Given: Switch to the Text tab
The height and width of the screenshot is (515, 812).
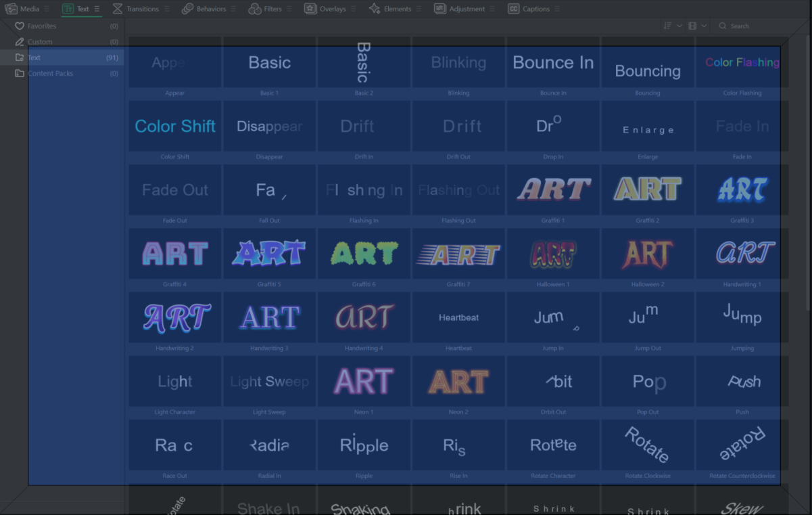Looking at the screenshot, I should (x=76, y=9).
